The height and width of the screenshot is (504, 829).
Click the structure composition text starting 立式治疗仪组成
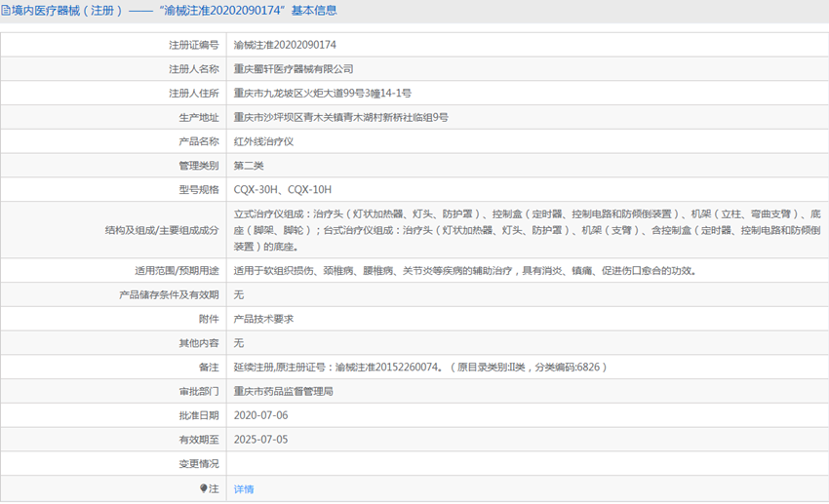pos(527,230)
